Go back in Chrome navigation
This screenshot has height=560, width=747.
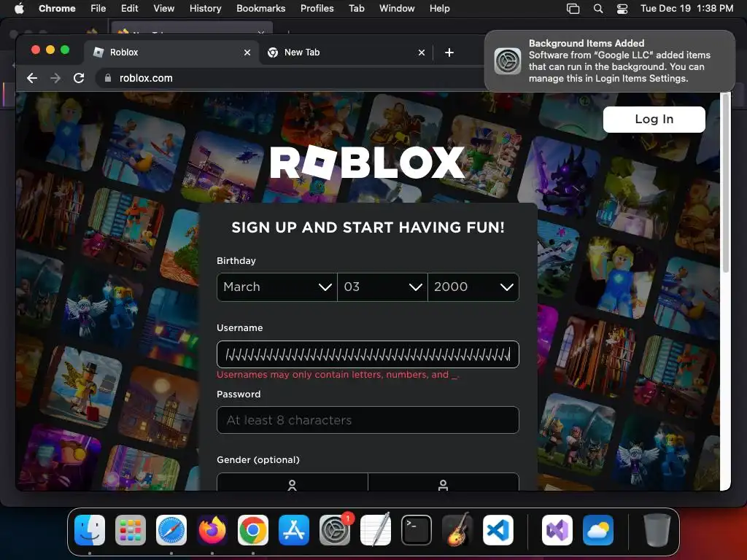pyautogui.click(x=32, y=78)
